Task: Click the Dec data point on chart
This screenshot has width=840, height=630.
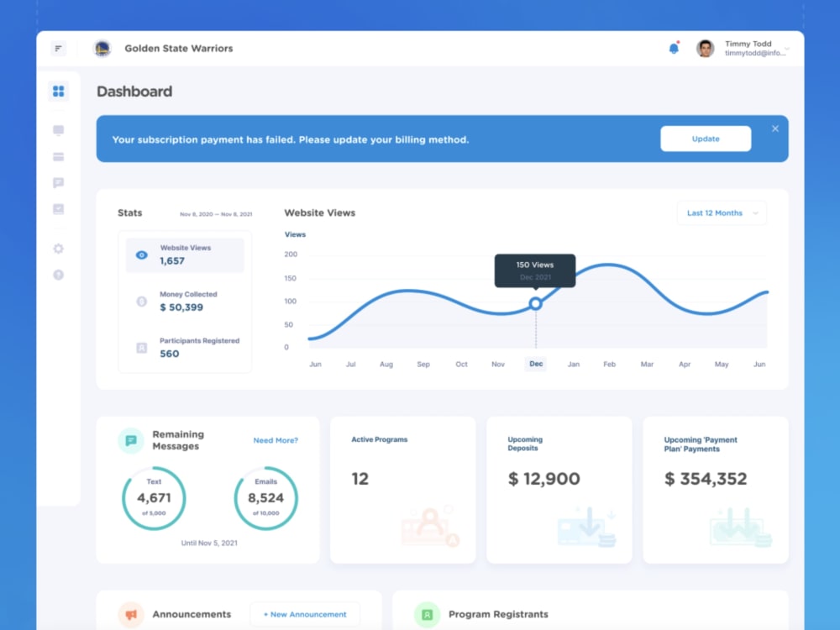Action: coord(535,304)
